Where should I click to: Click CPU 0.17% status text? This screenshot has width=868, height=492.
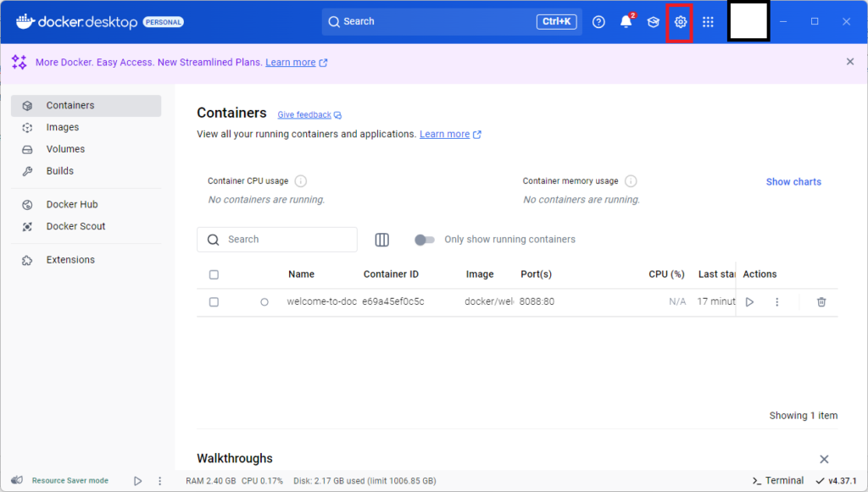262,480
